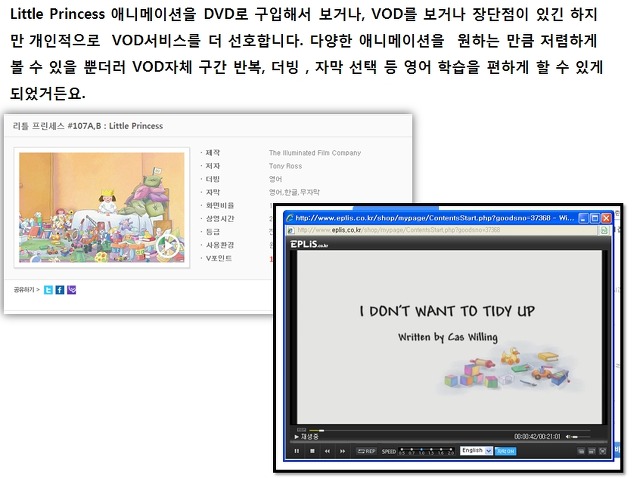
Task: Click the first screen-size icon, bottom right
Action: coord(581,451)
